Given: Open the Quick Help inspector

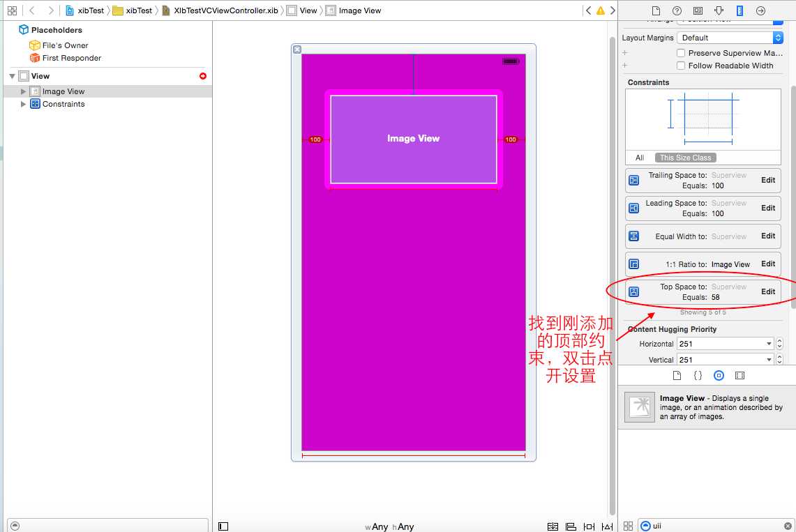Looking at the screenshot, I should point(677,10).
